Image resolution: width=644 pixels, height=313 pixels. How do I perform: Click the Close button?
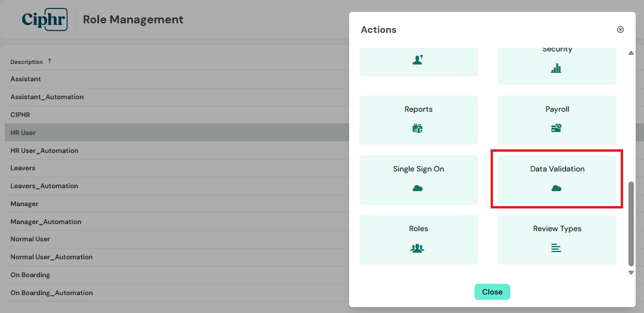tap(492, 291)
